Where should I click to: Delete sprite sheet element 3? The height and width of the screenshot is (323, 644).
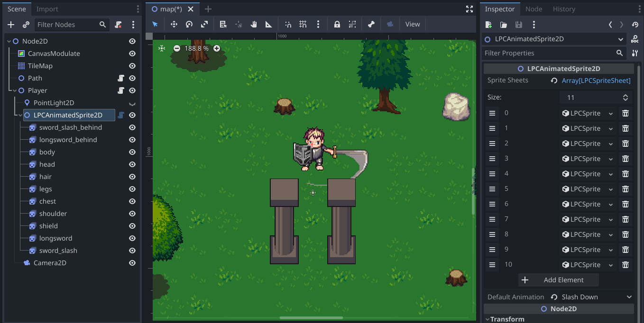[626, 159]
